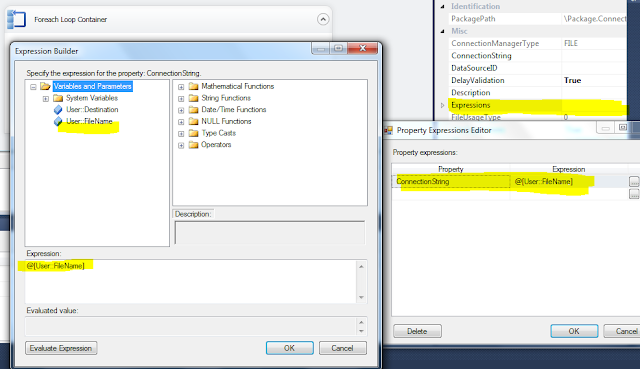The height and width of the screenshot is (369, 640).
Task: Select the NULL Functions tree item
Action: point(226,121)
